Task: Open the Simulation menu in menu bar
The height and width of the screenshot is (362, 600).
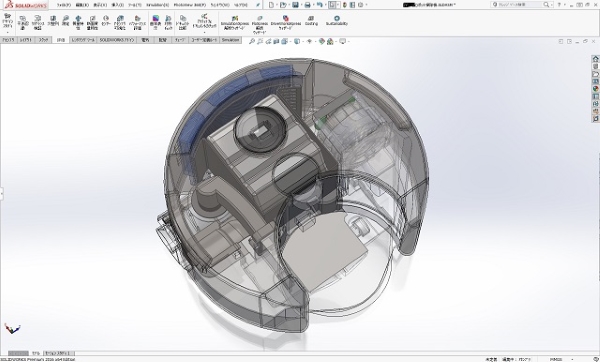Action: (157, 5)
